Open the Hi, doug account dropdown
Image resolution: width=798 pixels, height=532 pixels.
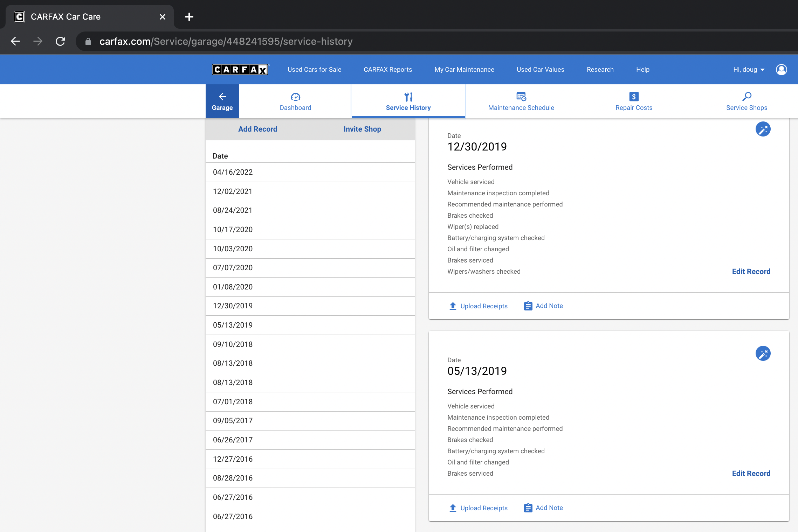(749, 70)
